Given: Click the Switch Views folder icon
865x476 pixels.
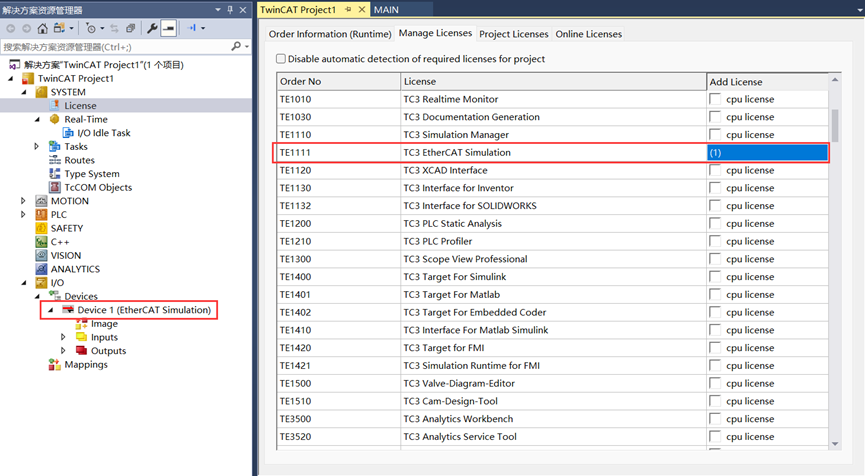Looking at the screenshot, I should (59, 28).
